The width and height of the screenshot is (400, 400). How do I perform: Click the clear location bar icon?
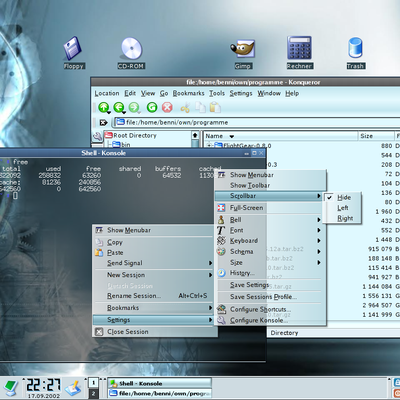click(103, 122)
